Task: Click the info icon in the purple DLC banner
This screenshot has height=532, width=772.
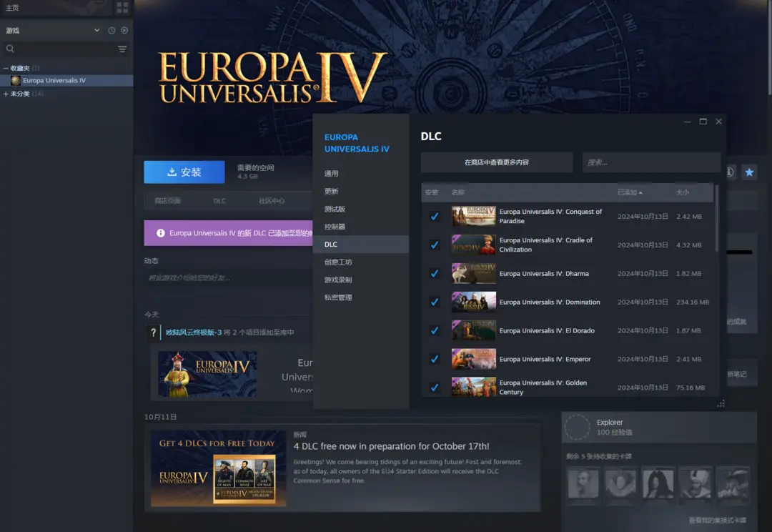Action: pyautogui.click(x=161, y=233)
